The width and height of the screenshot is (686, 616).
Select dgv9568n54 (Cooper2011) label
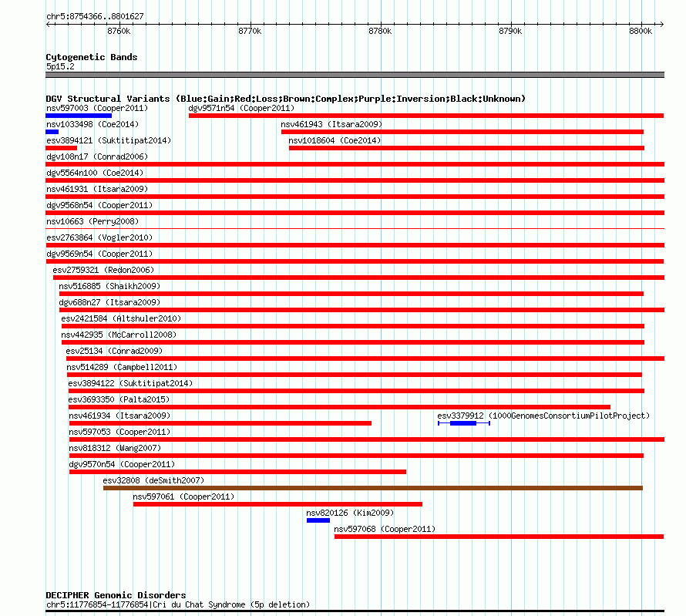click(99, 205)
